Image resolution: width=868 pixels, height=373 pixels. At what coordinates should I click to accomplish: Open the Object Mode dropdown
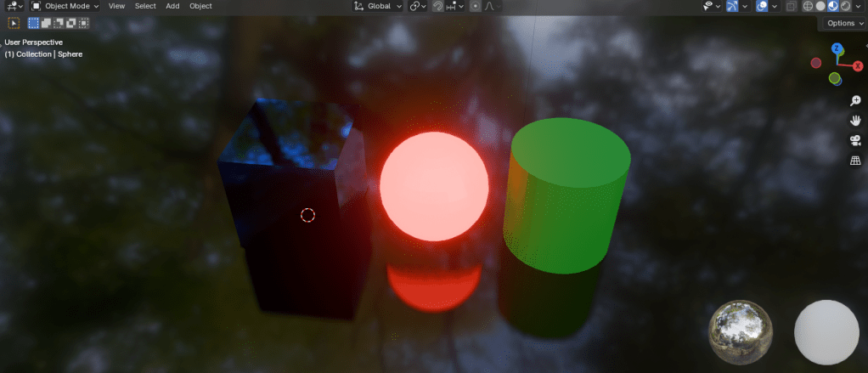coord(65,6)
